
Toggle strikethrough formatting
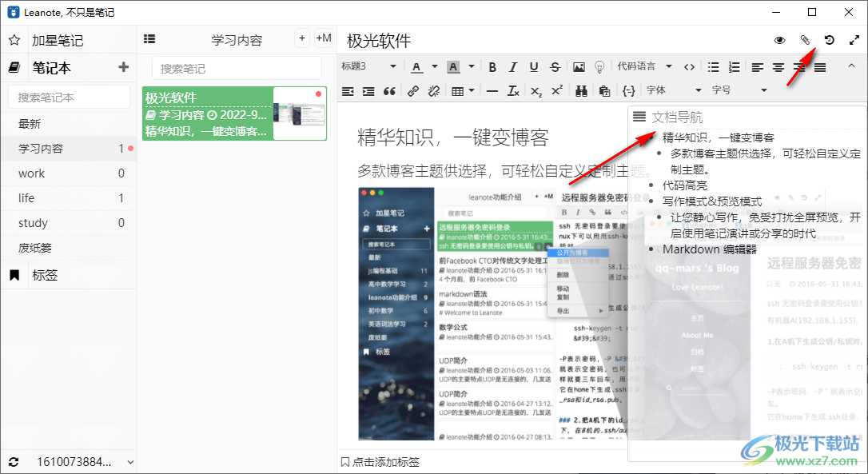pos(555,67)
